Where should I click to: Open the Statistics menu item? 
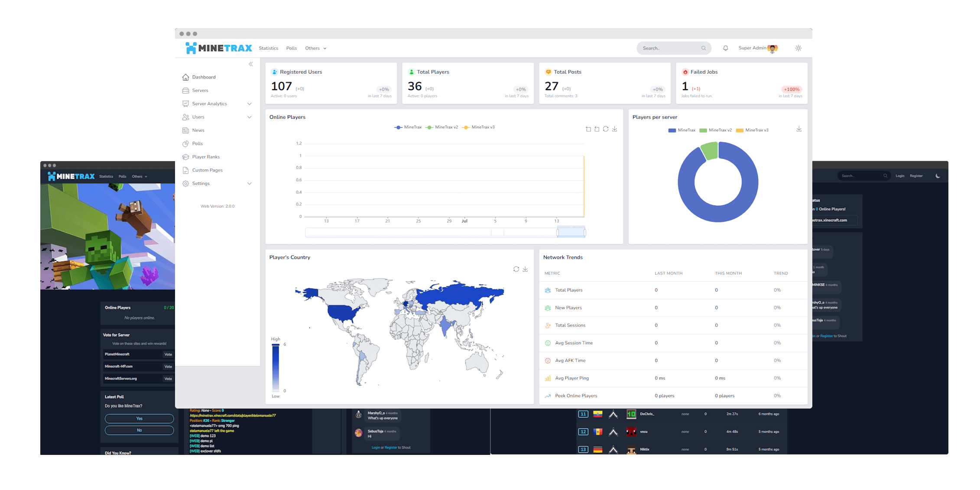coord(268,48)
